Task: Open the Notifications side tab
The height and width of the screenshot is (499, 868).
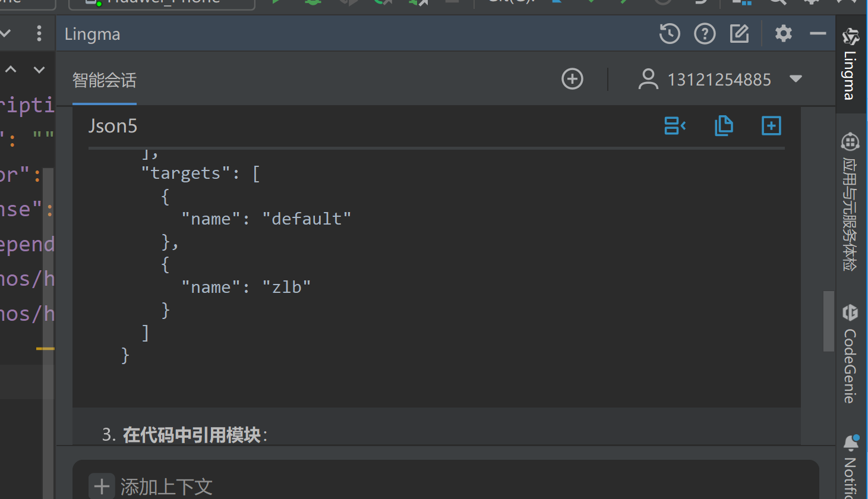Action: point(850,466)
